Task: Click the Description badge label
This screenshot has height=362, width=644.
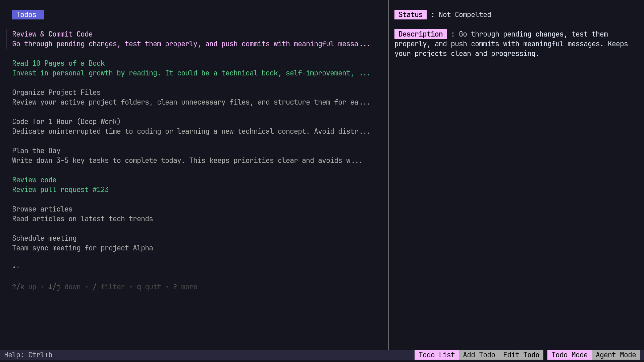Action: pos(420,34)
